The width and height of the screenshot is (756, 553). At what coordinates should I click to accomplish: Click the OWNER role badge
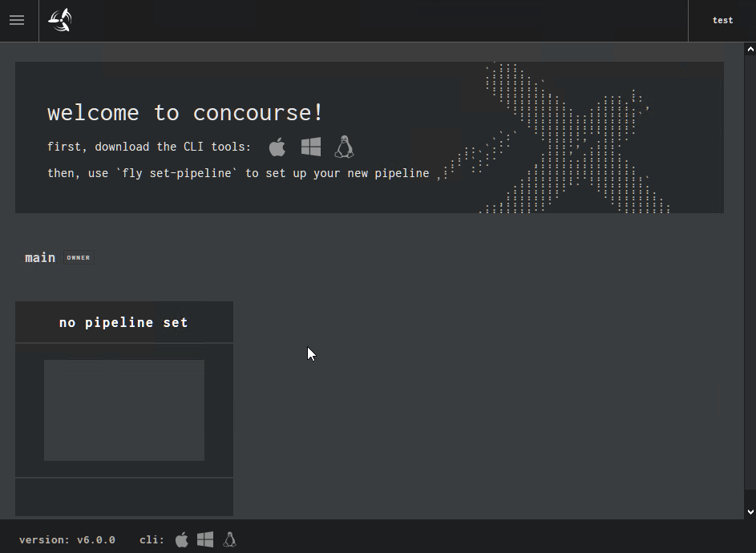click(x=79, y=257)
